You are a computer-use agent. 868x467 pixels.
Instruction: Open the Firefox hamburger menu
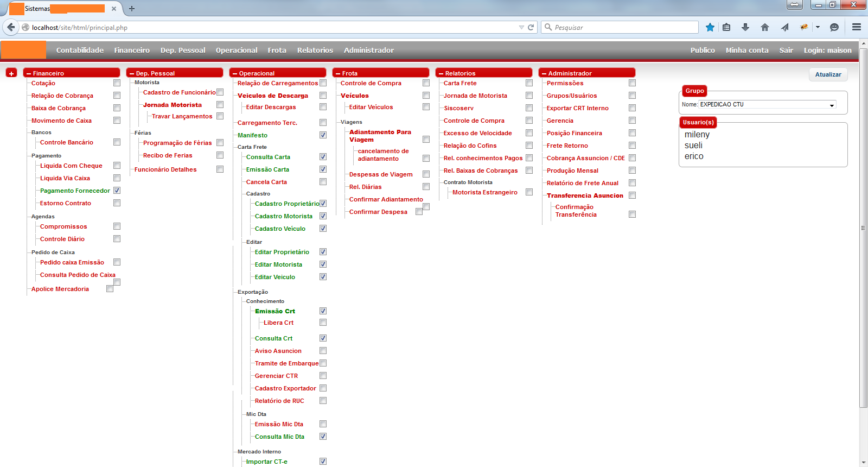[x=857, y=27]
